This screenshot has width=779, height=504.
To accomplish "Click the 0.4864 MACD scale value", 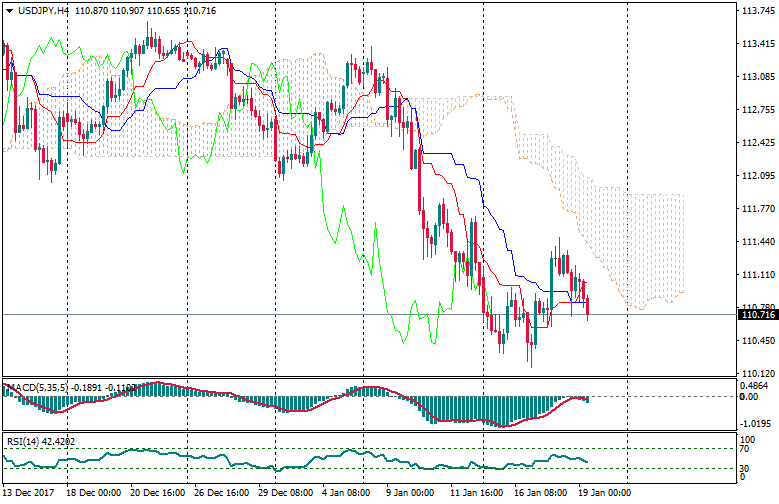I will (754, 385).
